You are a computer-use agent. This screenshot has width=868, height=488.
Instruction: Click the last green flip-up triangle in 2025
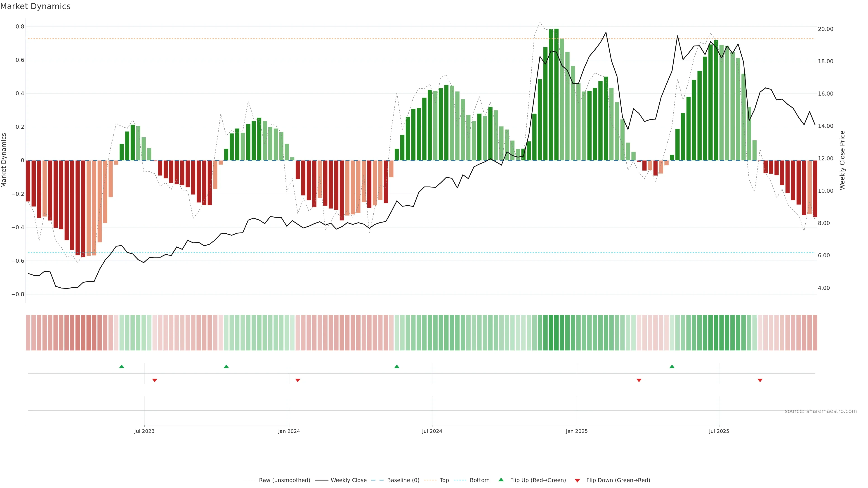672,366
